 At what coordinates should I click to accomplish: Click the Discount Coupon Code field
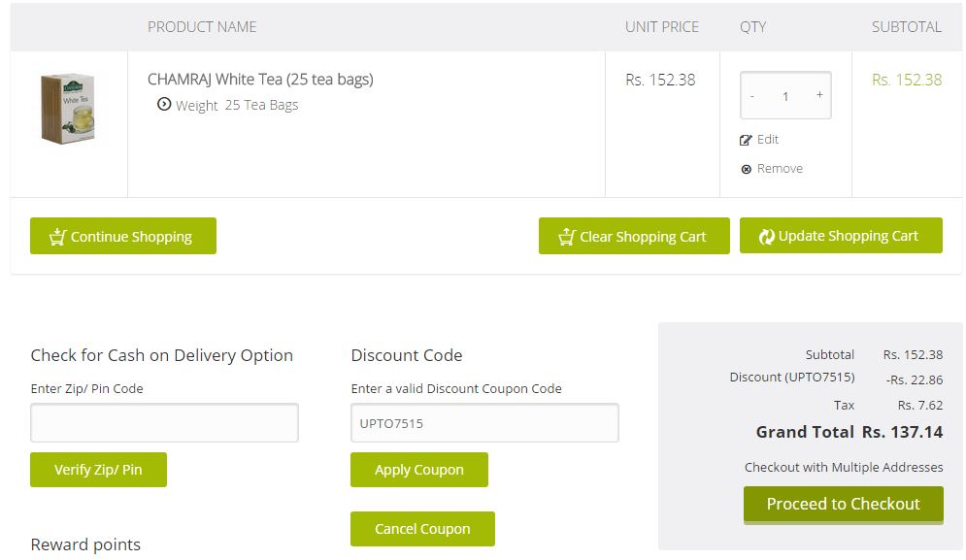pos(484,423)
